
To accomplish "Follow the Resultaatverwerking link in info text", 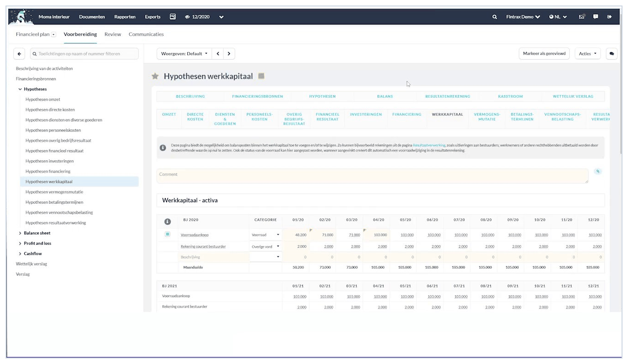I will (x=429, y=145).
